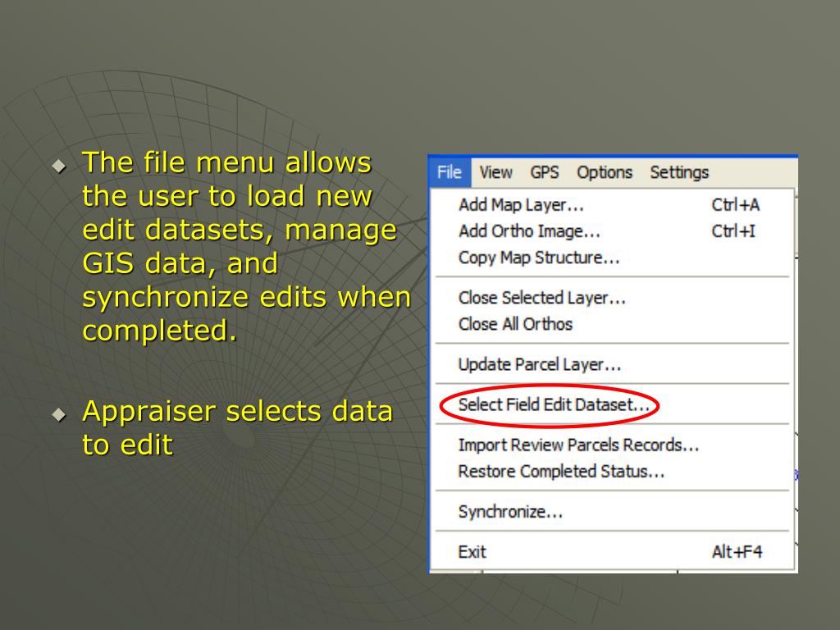
Task: Choose Close All Orthos
Action: pyautogui.click(x=612, y=324)
